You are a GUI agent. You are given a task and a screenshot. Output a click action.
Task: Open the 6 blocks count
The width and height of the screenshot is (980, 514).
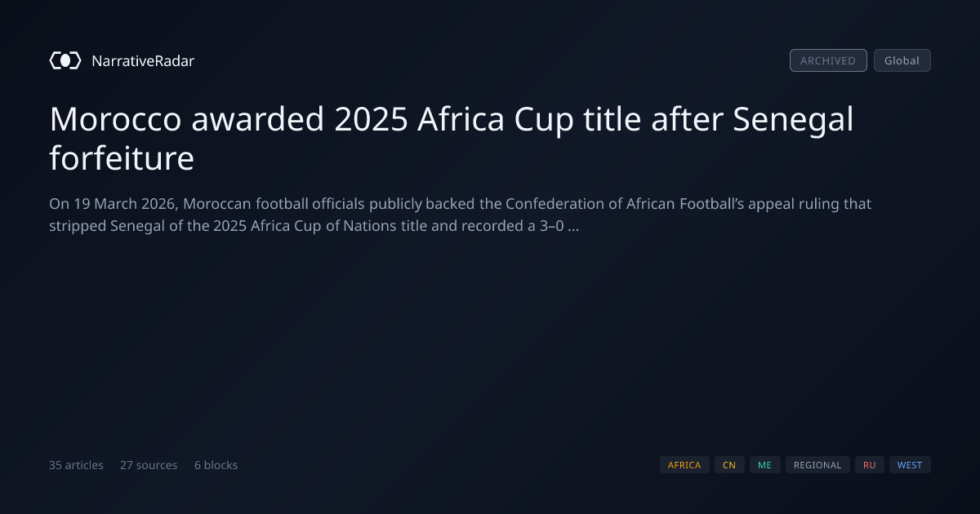point(216,465)
